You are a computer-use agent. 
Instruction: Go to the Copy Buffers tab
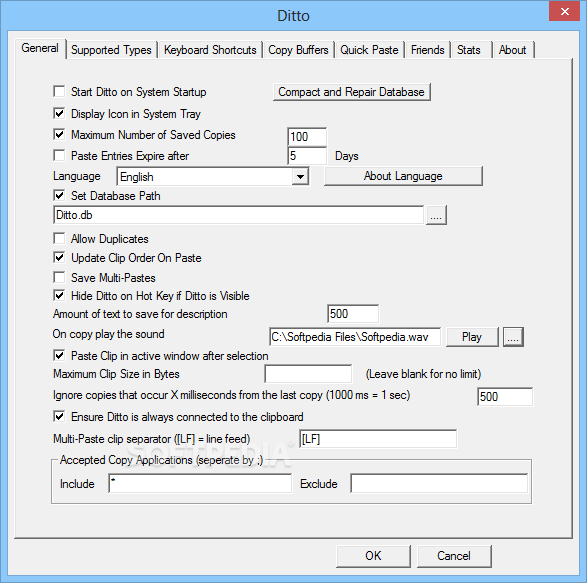point(298,50)
